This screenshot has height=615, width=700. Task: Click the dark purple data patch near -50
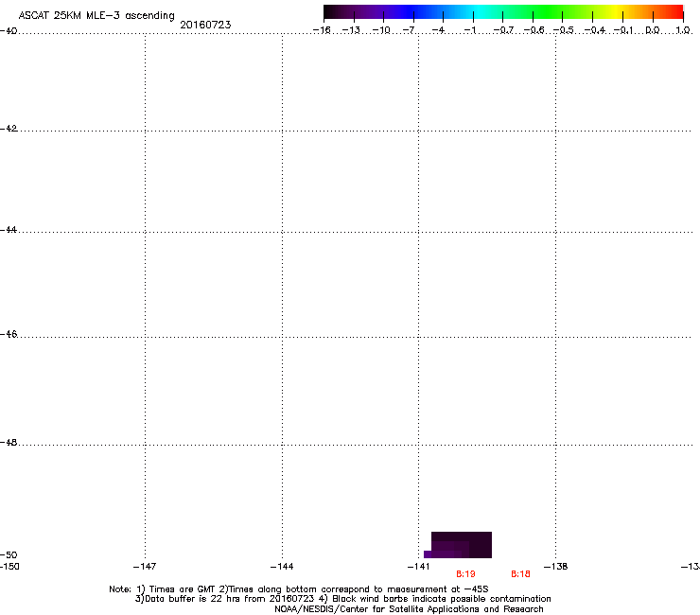click(x=458, y=545)
